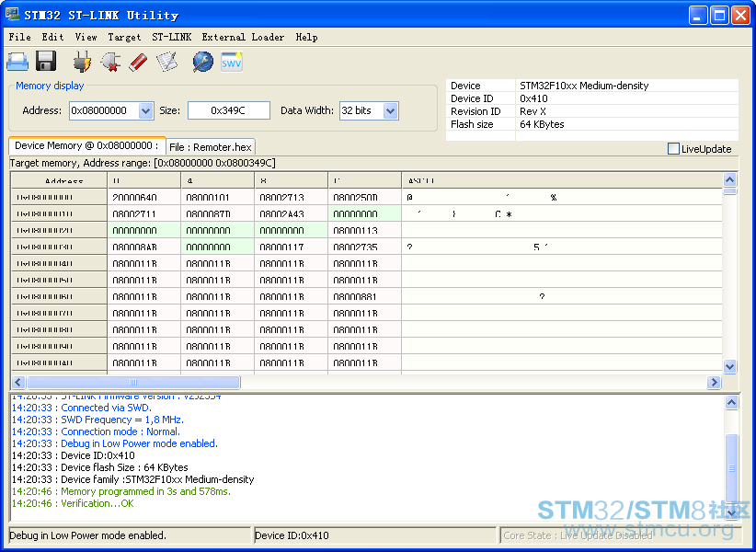This screenshot has width=756, height=552.
Task: Click memory table scroll right arrow
Action: (x=714, y=383)
